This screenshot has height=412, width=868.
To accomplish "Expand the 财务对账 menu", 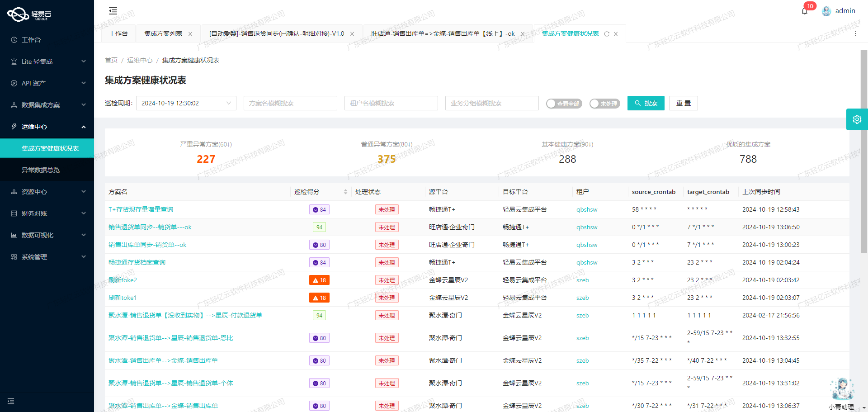I will pyautogui.click(x=84, y=213).
